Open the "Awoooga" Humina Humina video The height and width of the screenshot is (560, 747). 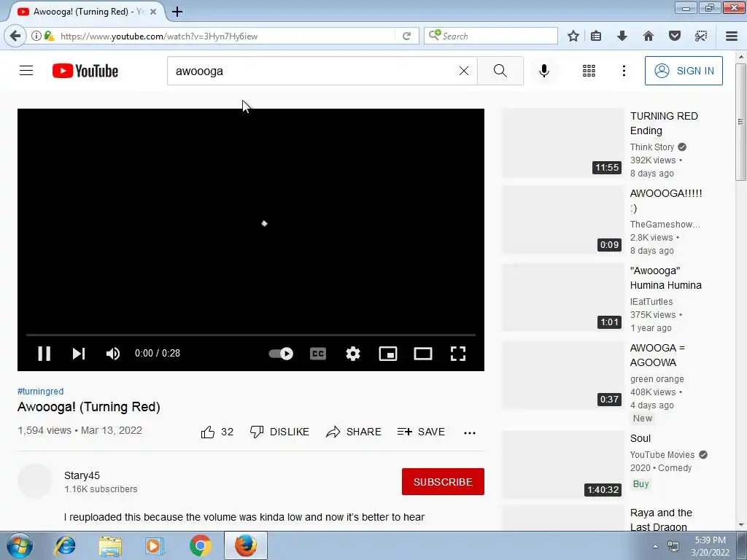(x=665, y=278)
